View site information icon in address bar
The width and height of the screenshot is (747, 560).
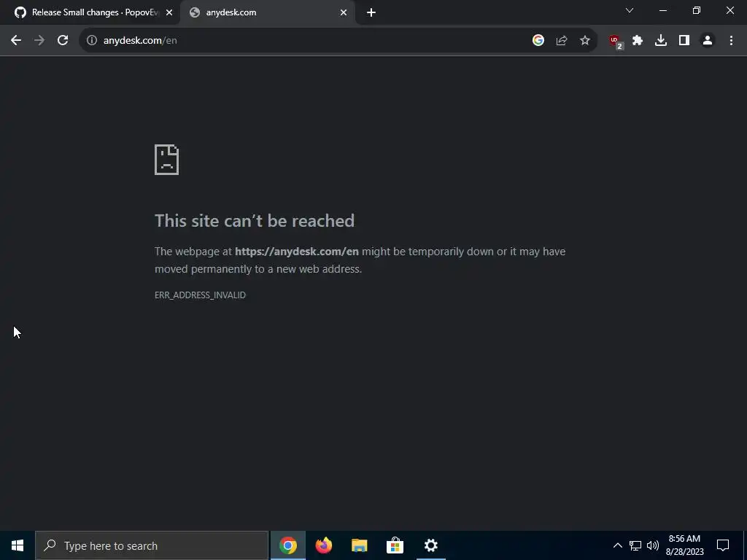[x=91, y=41]
